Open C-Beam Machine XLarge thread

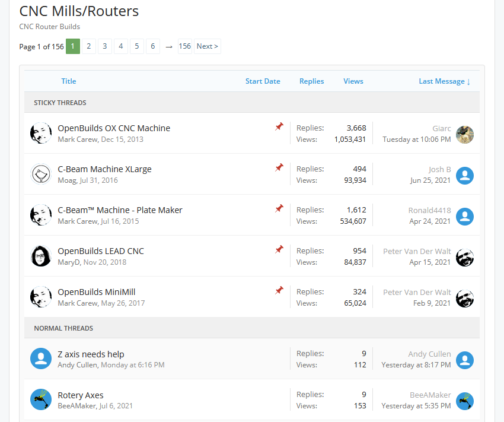[104, 169]
